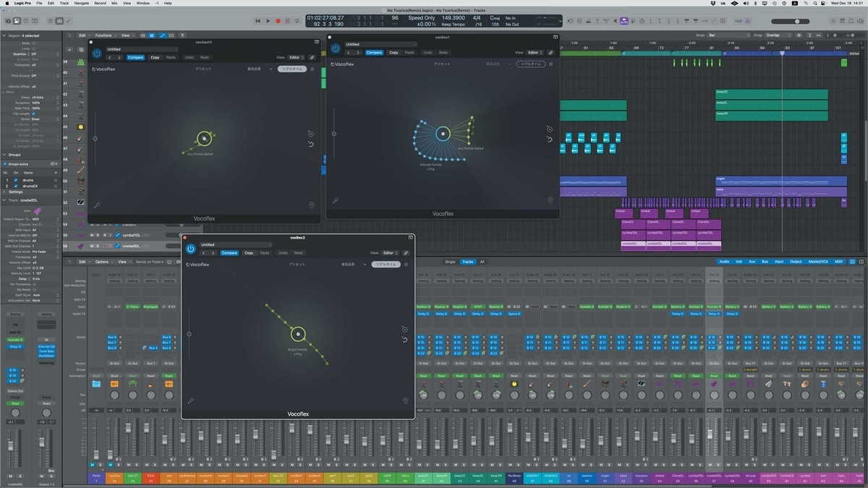The image size is (868, 488).
Task: Open the Help menu
Action: [168, 3]
